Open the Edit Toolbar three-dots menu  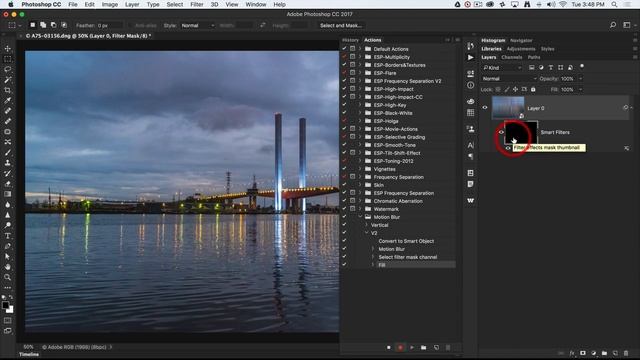point(7,287)
